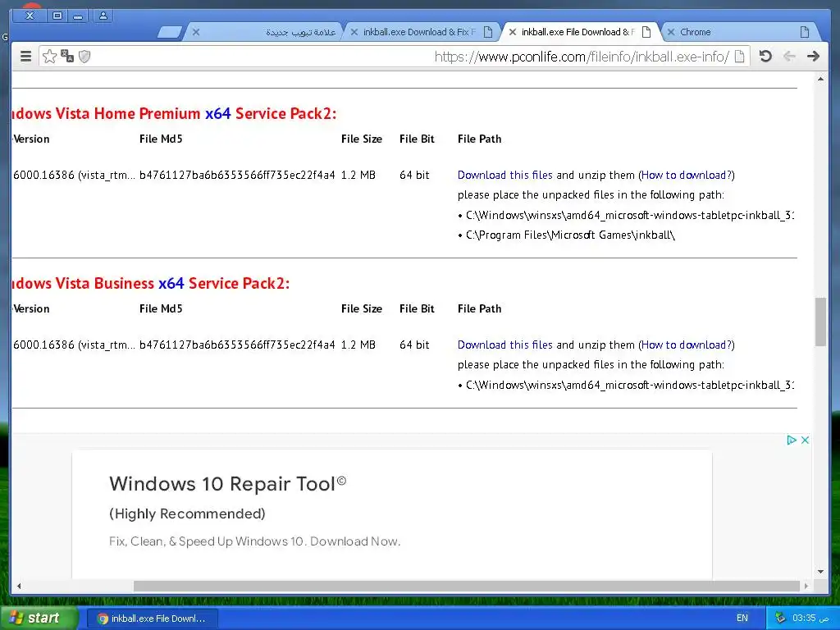Bookmark this page with the star icon
The width and height of the screenshot is (840, 630).
click(49, 57)
